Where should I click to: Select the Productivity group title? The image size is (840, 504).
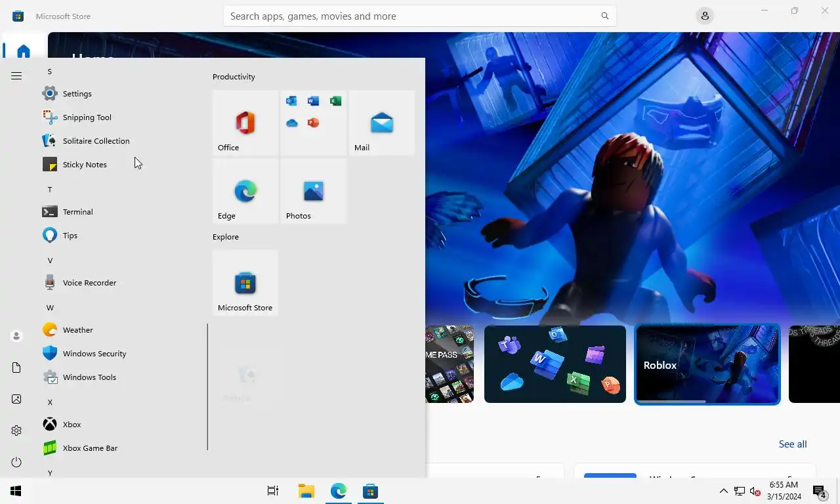click(234, 77)
